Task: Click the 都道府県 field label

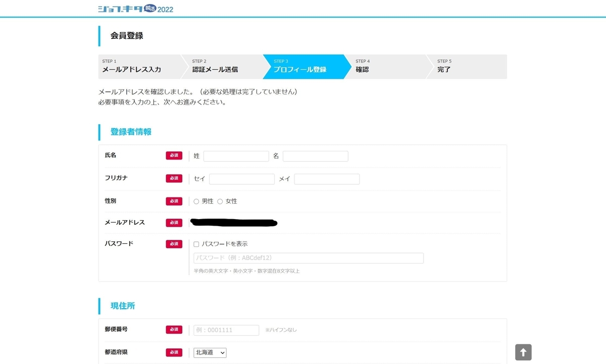Action: (116, 352)
